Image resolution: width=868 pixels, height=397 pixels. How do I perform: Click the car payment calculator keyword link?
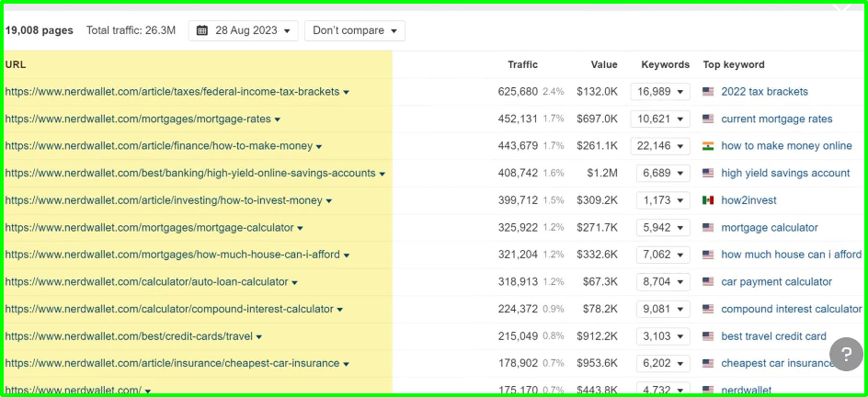(x=777, y=281)
